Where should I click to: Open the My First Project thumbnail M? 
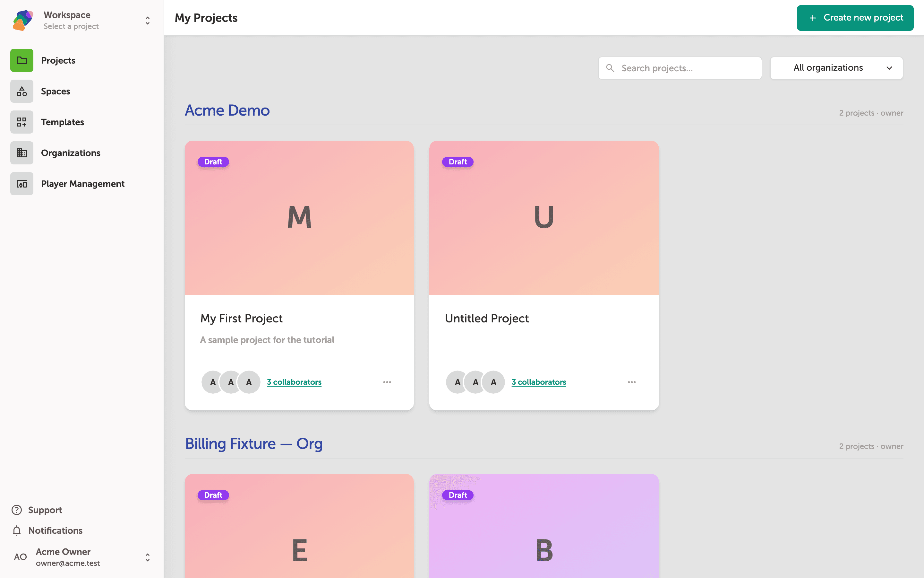point(299,217)
